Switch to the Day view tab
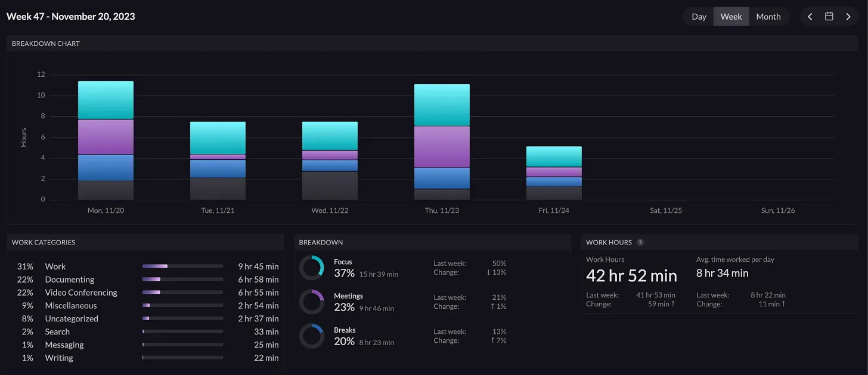The height and width of the screenshot is (375, 868). [699, 17]
